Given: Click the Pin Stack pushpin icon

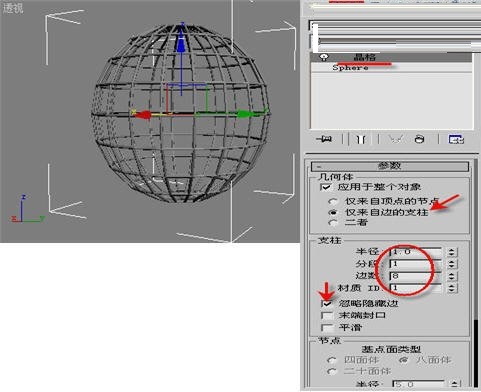Looking at the screenshot, I should click(x=324, y=139).
